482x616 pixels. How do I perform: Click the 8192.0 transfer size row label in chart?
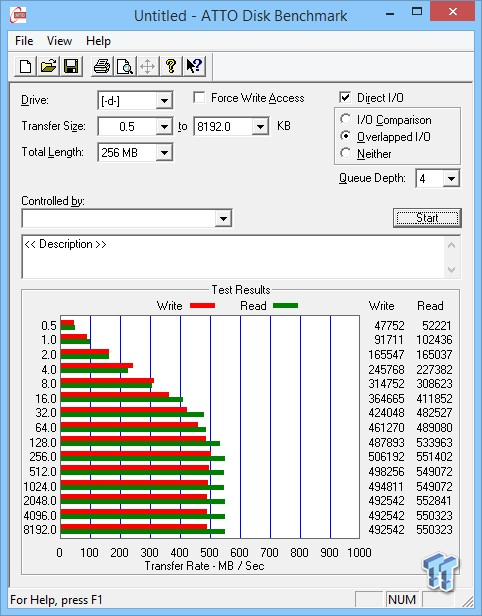pyautogui.click(x=40, y=530)
